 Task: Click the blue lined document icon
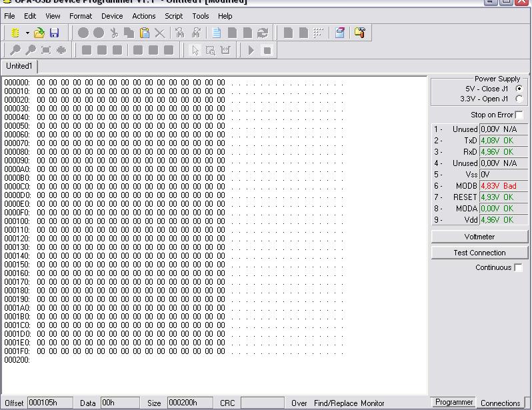pyautogui.click(x=217, y=33)
